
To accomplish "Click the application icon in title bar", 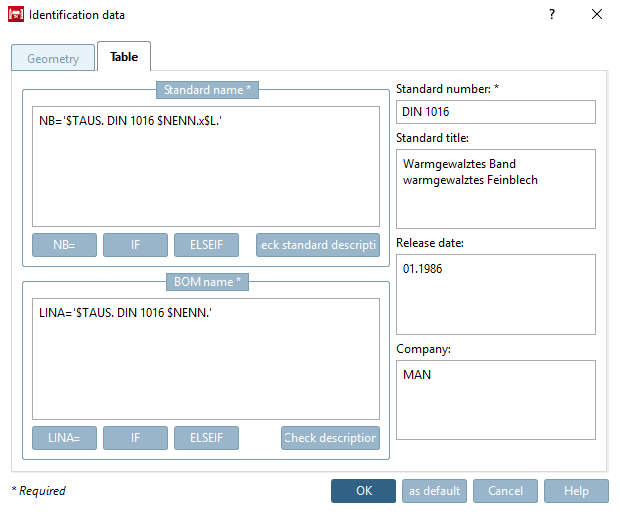I will click(x=16, y=15).
